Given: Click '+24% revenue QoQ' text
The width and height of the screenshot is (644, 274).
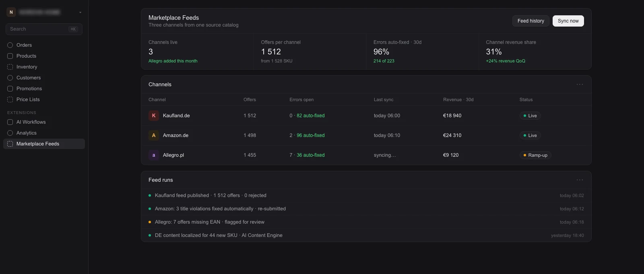Looking at the screenshot, I should point(506,61).
